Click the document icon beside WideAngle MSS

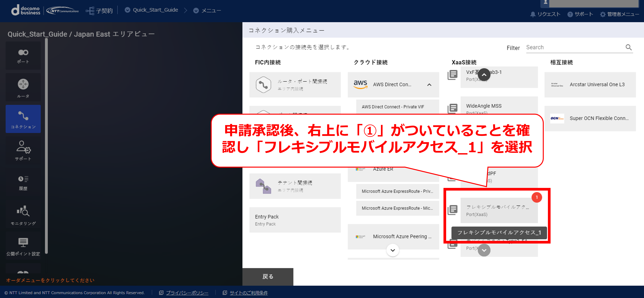click(x=452, y=108)
